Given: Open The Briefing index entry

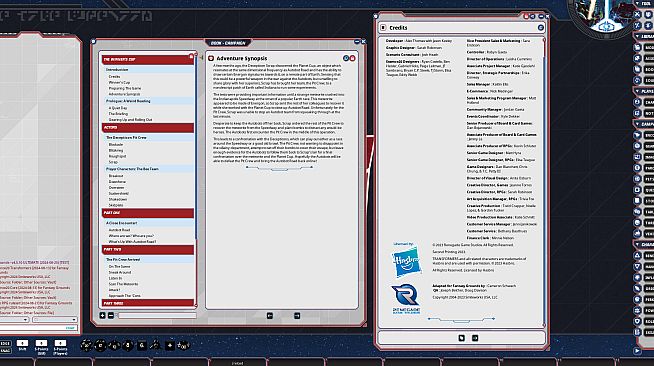Looking at the screenshot, I should [118, 114].
